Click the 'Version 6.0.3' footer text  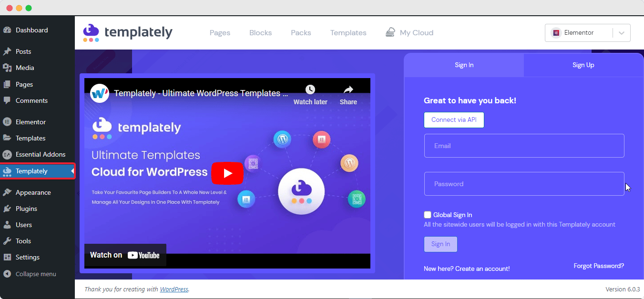(x=623, y=289)
